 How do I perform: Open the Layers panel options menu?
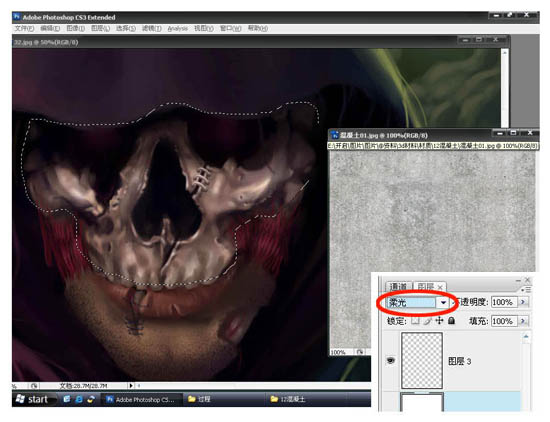527,290
